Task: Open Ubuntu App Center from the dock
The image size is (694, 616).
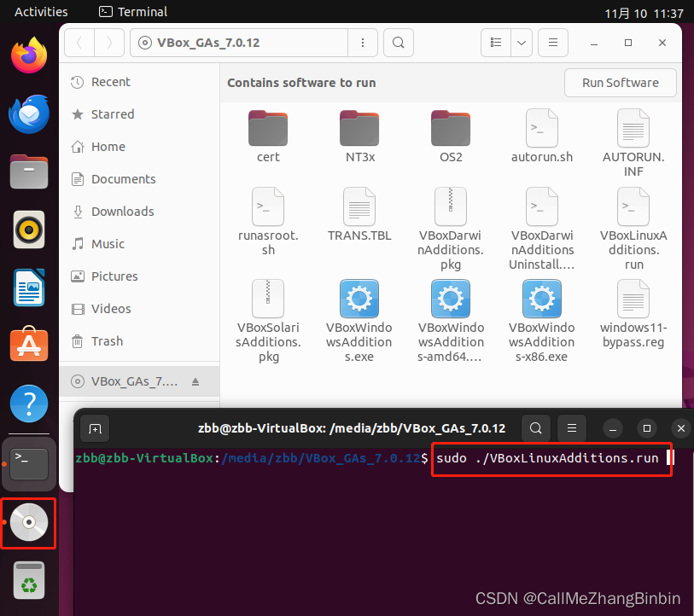Action: [28, 344]
